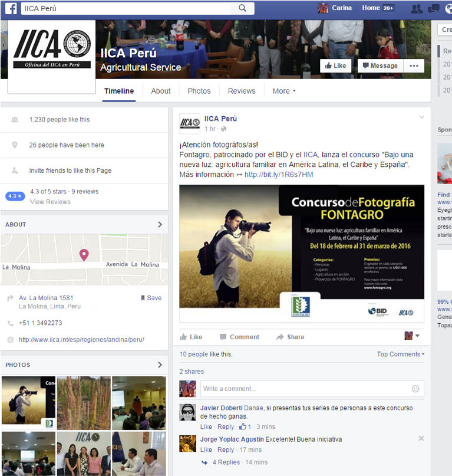Screen dimensions: 452x476
Task: Share the Fontagro post
Action: click(x=291, y=337)
